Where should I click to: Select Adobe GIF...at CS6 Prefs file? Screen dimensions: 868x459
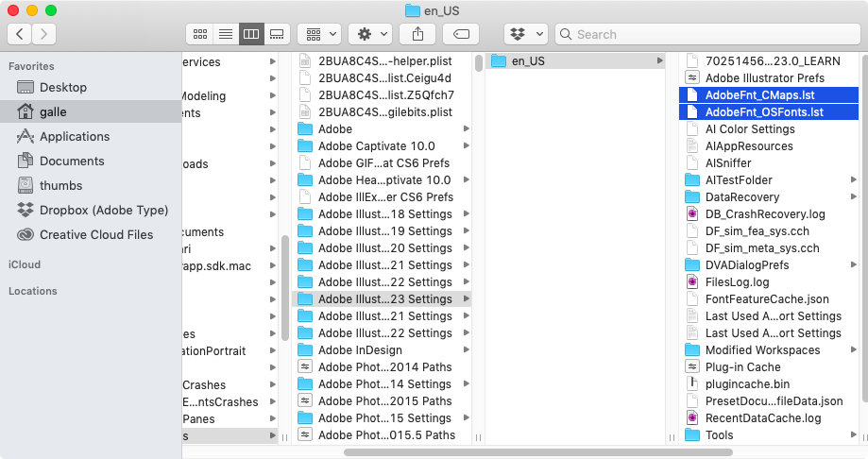pyautogui.click(x=382, y=163)
